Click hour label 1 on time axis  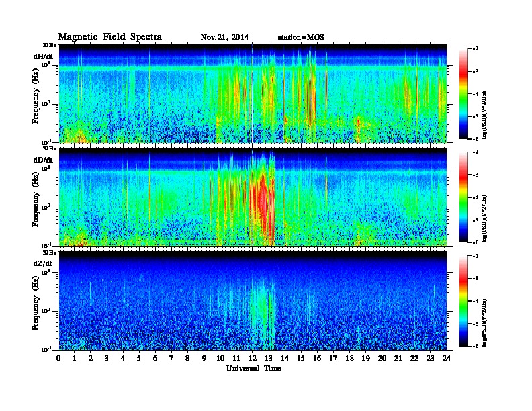75,359
